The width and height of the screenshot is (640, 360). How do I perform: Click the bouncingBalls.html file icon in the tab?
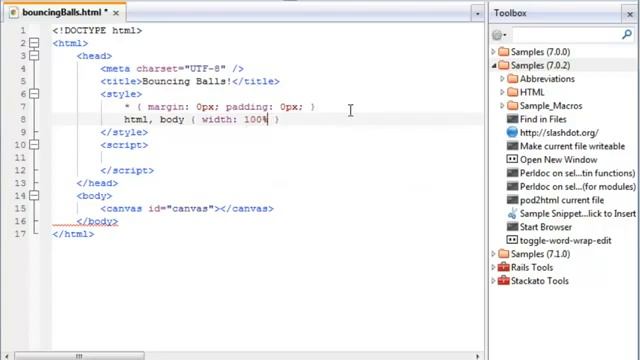pos(13,12)
